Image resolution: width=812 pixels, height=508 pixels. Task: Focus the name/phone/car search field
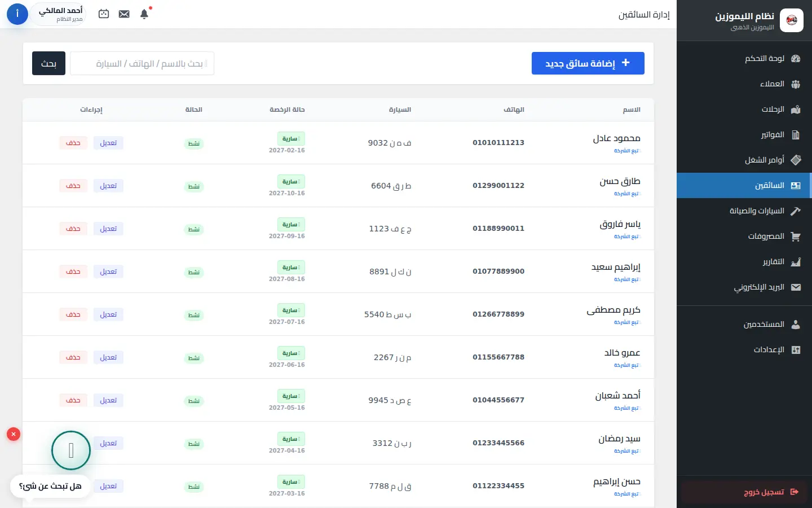[x=142, y=63]
